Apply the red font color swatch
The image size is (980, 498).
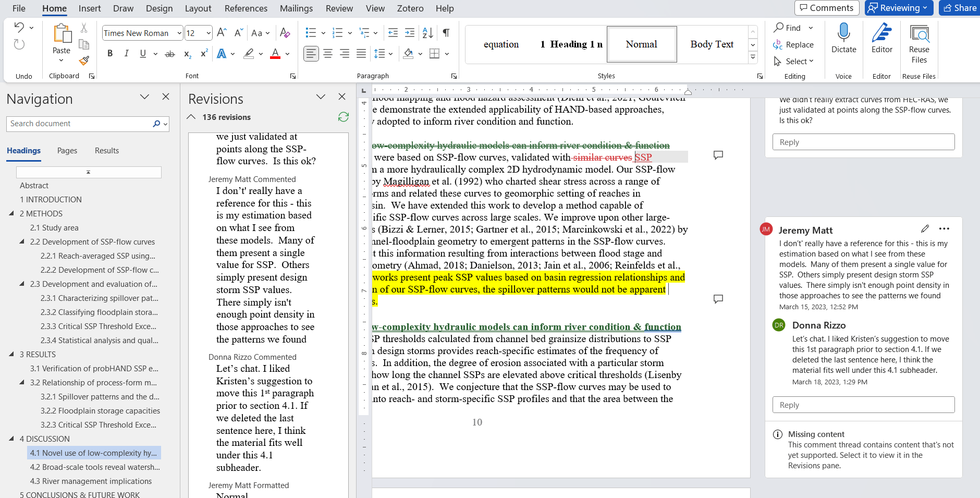(x=275, y=53)
